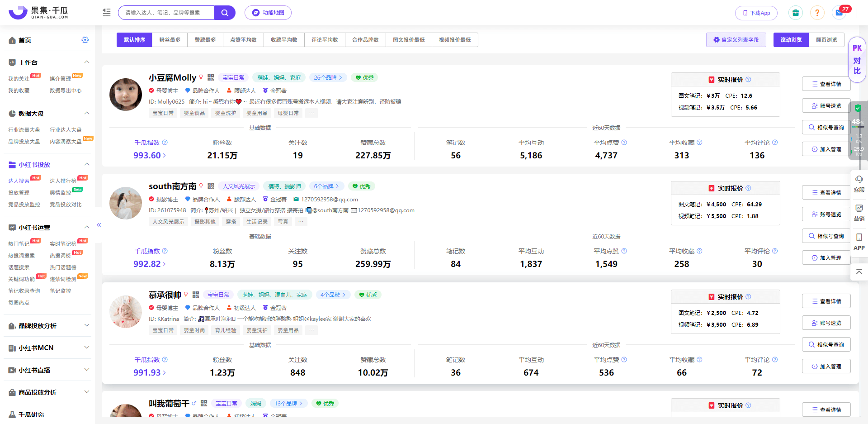The width and height of the screenshot is (868, 424).
Task: Expand the 品牌投放分析 sidebar section
Action: 87,325
